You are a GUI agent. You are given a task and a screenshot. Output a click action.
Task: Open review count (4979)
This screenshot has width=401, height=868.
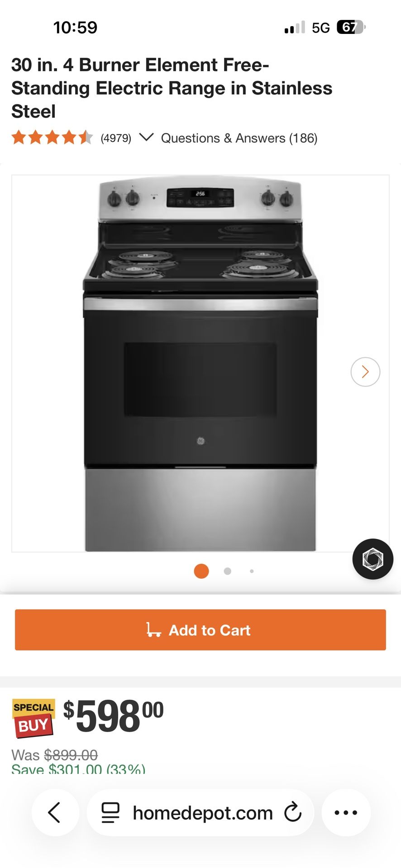(116, 138)
